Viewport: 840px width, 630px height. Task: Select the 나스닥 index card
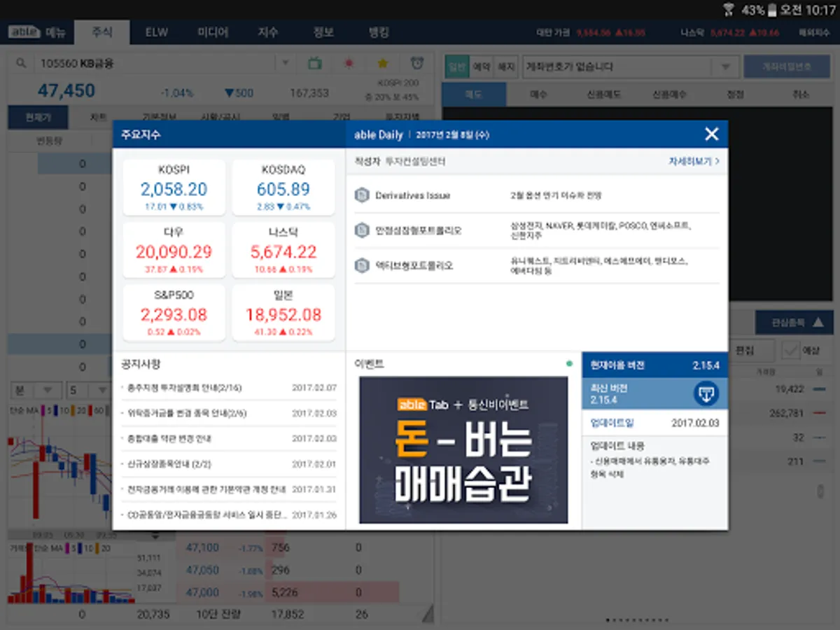tap(283, 250)
